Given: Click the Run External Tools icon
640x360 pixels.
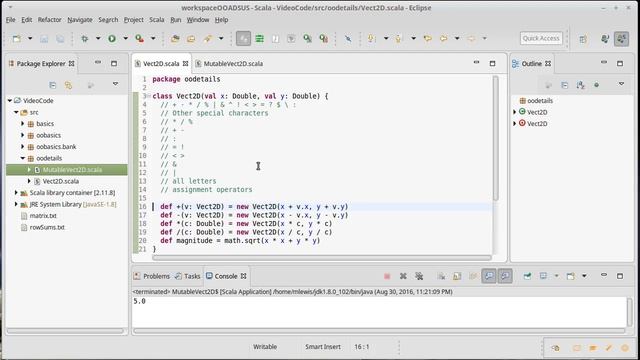Looking at the screenshot, I should tap(140, 39).
